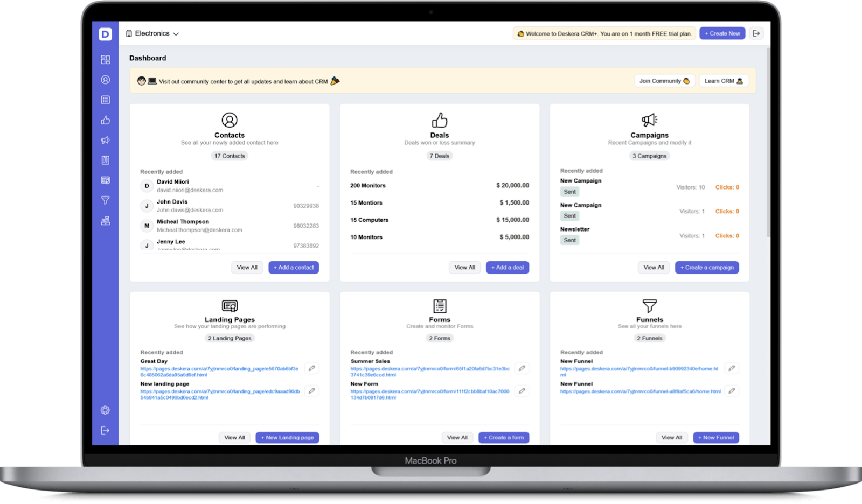Open Deals thumbs-up icon in sidebar
Image resolution: width=862 pixels, height=504 pixels.
coord(106,120)
